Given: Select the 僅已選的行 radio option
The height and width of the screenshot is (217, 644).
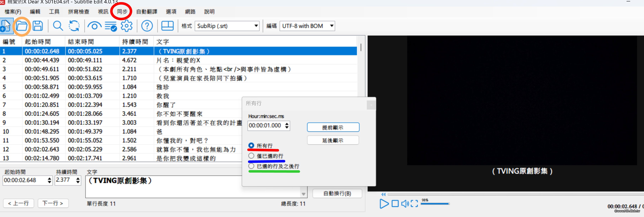Looking at the screenshot, I should [251, 156].
